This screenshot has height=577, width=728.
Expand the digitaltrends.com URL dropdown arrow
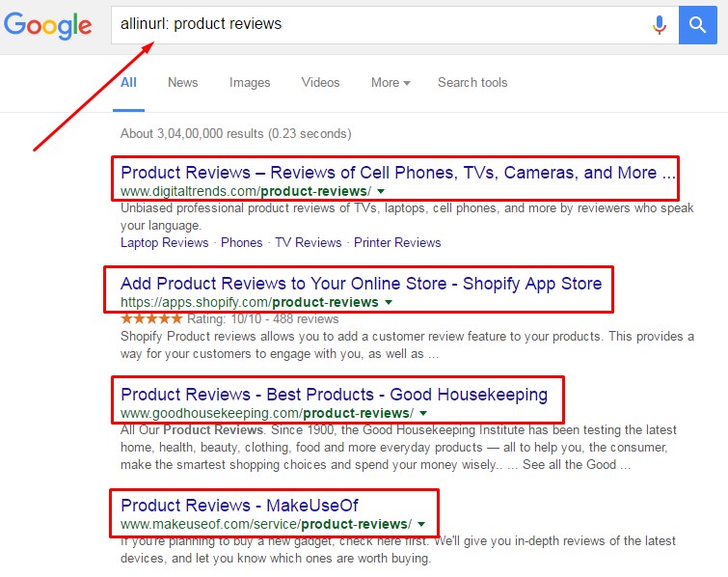(381, 192)
